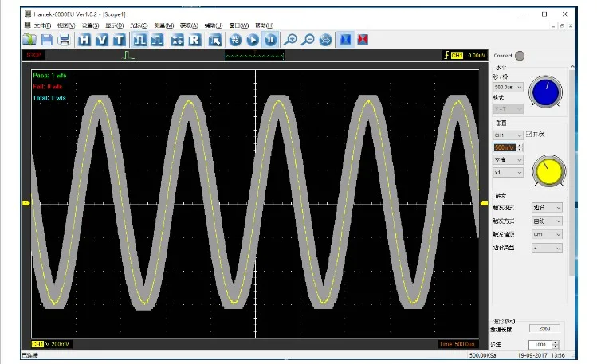597x364 pixels.
Task: Open the channel coupling dropdown above X1
Action: point(508,160)
